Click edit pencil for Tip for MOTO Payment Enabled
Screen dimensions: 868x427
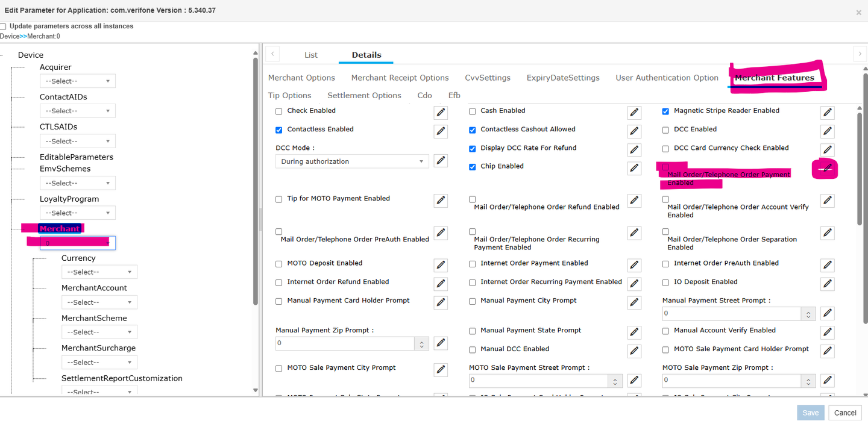pos(441,201)
